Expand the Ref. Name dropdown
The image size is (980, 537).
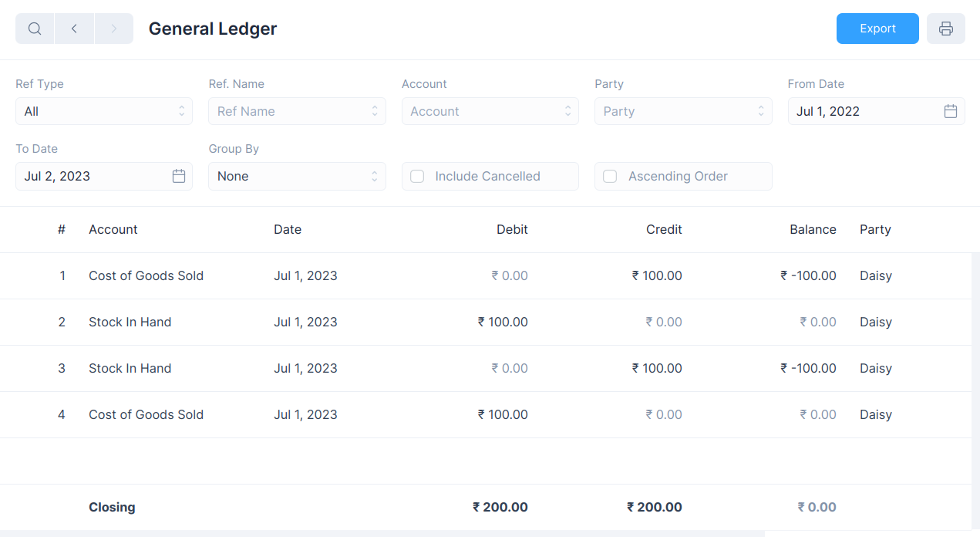pyautogui.click(x=297, y=111)
